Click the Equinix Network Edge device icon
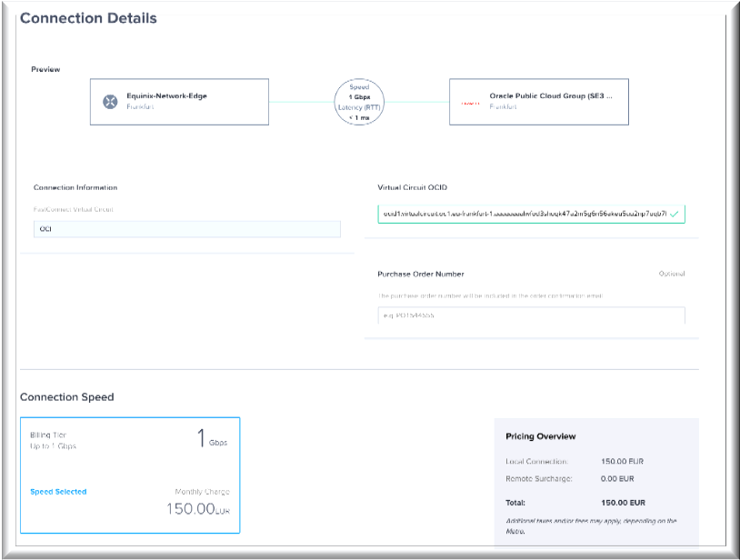Screen dimensions: 740x560 tap(110, 102)
